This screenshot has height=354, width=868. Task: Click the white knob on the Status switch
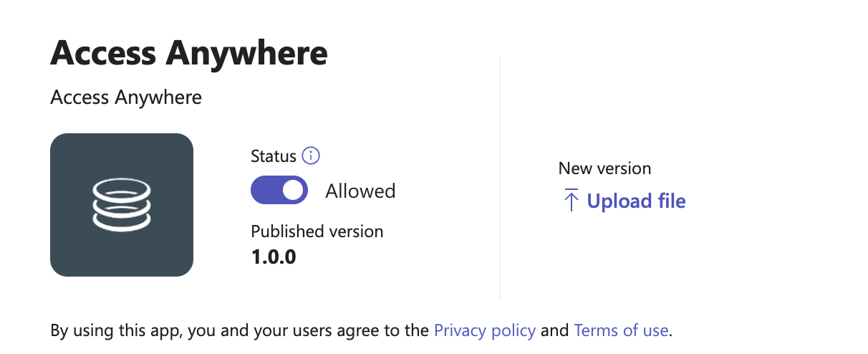[293, 191]
